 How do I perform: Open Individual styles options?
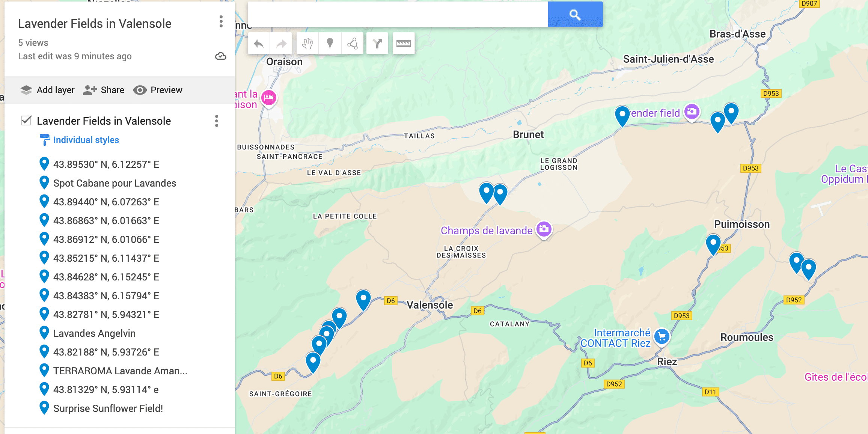86,140
